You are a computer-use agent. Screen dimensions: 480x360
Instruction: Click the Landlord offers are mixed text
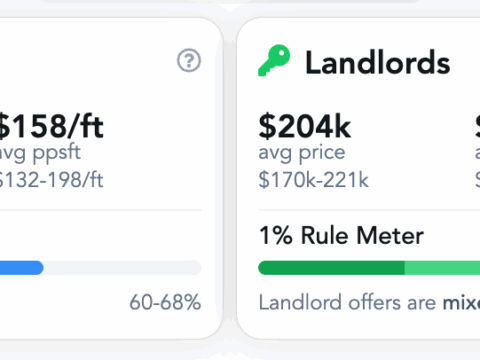[x=369, y=302]
